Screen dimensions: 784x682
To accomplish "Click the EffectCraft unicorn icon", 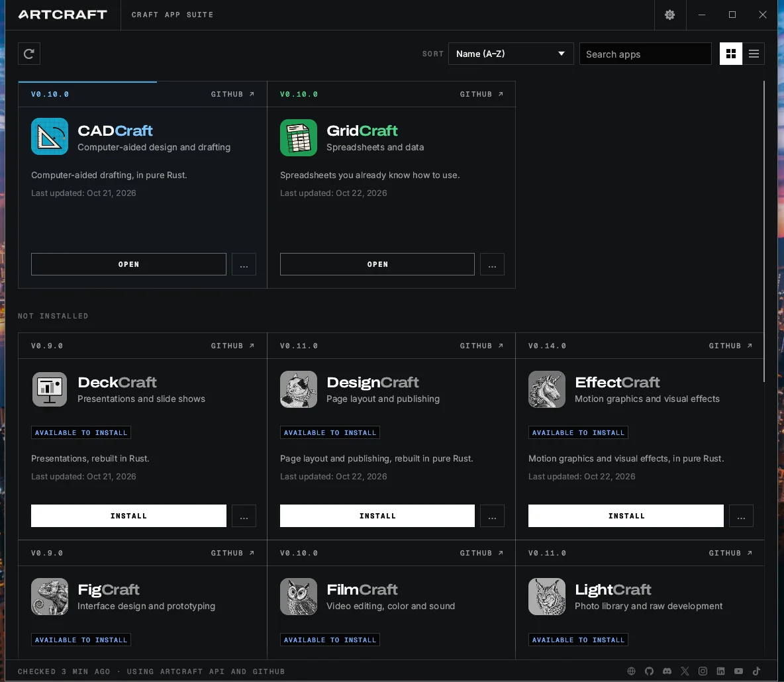I will coord(546,389).
